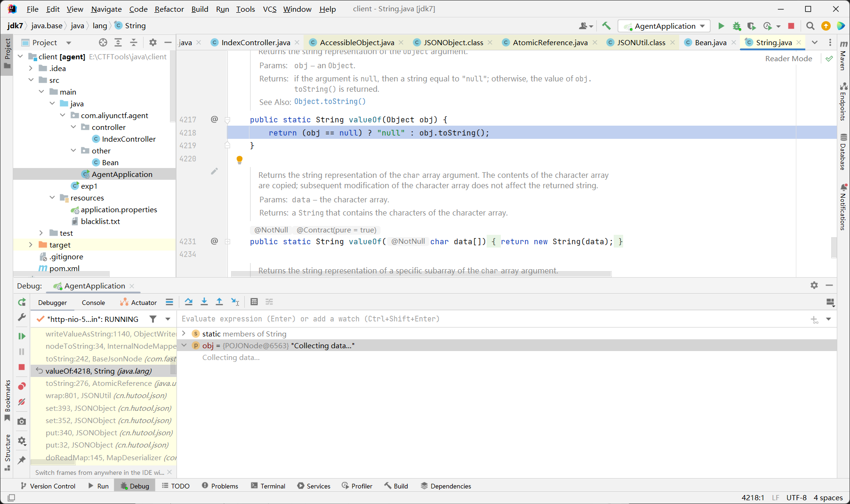Click the Build project hammer icon
850x504 pixels.
(x=606, y=26)
